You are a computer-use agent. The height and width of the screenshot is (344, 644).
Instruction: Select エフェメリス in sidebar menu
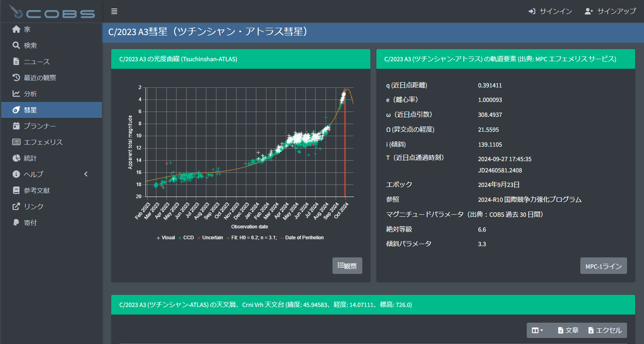tap(43, 142)
